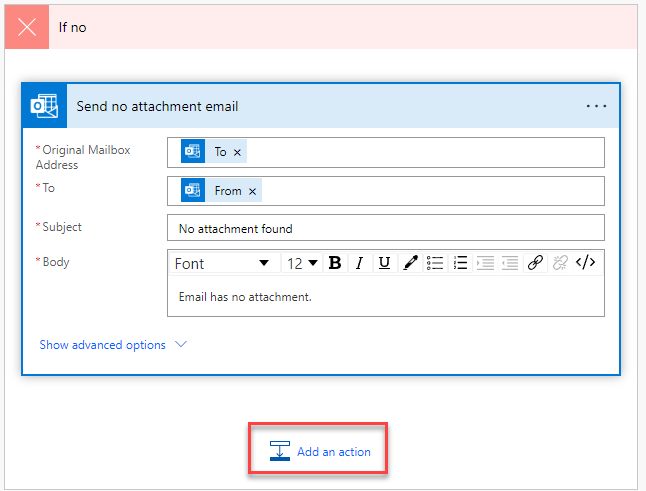This screenshot has height=491, width=646.
Task: Click the chevron next to Show advanced options
Action: pos(181,344)
